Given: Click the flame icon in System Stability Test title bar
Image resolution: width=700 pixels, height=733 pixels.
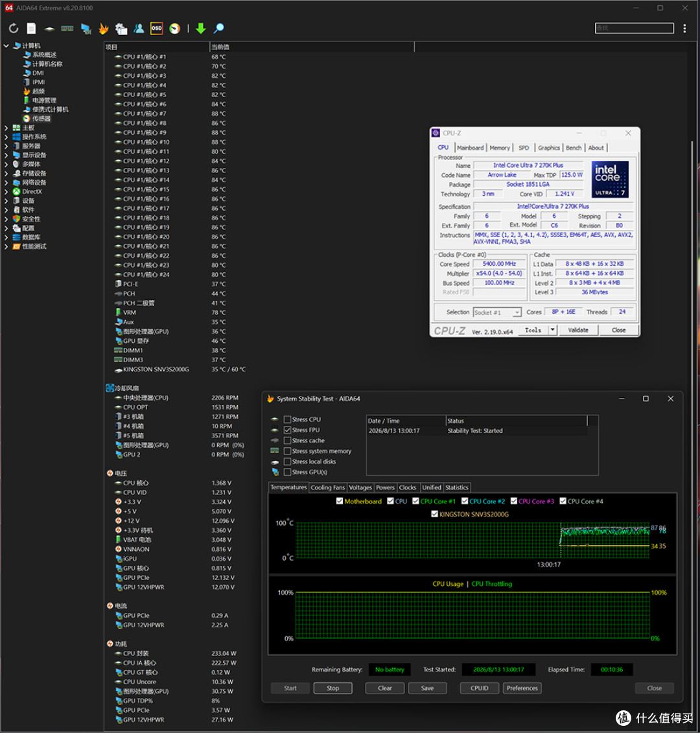Looking at the screenshot, I should [x=270, y=399].
